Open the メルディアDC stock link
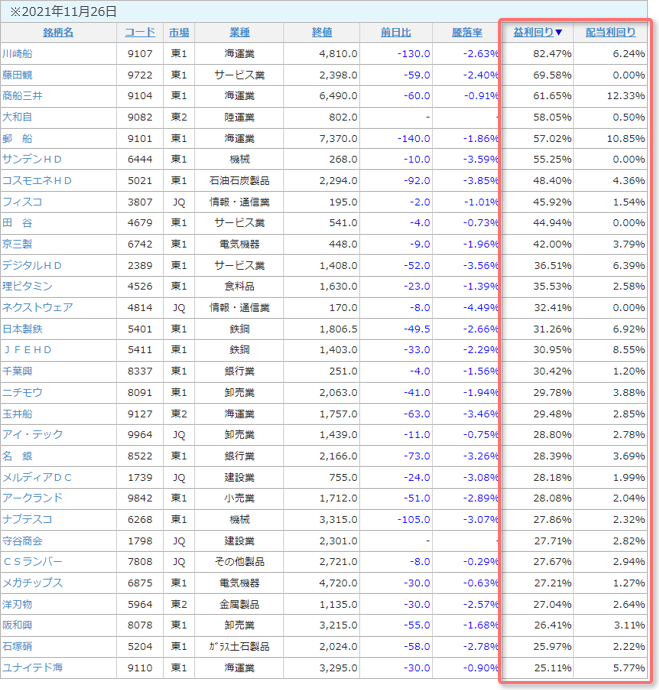The width and height of the screenshot is (659, 690). [37, 478]
